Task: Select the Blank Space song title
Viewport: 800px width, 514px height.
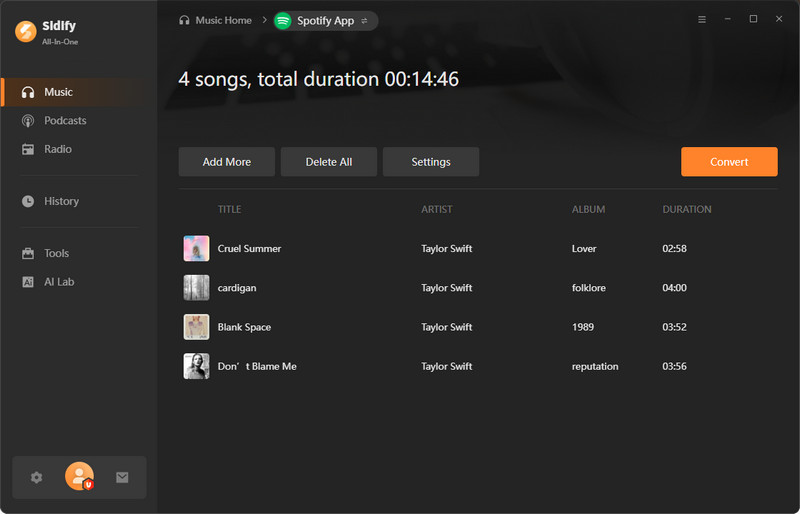Action: (244, 327)
